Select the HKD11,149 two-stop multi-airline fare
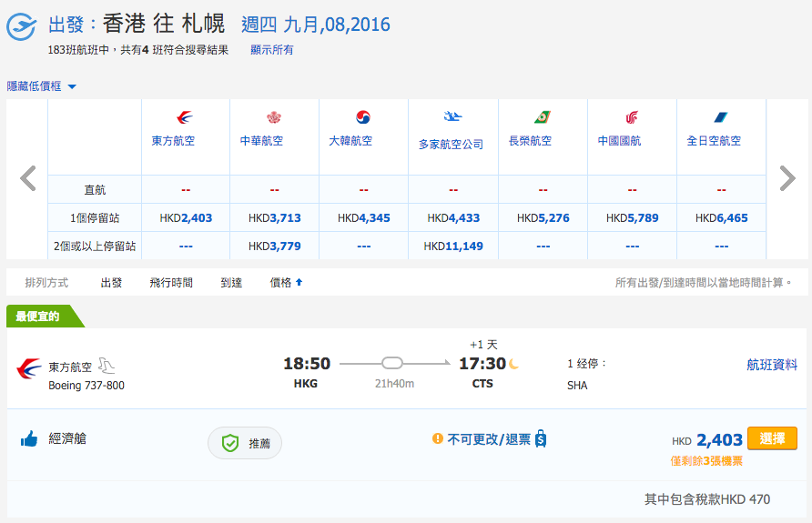The height and width of the screenshot is (523, 812). tap(453, 246)
